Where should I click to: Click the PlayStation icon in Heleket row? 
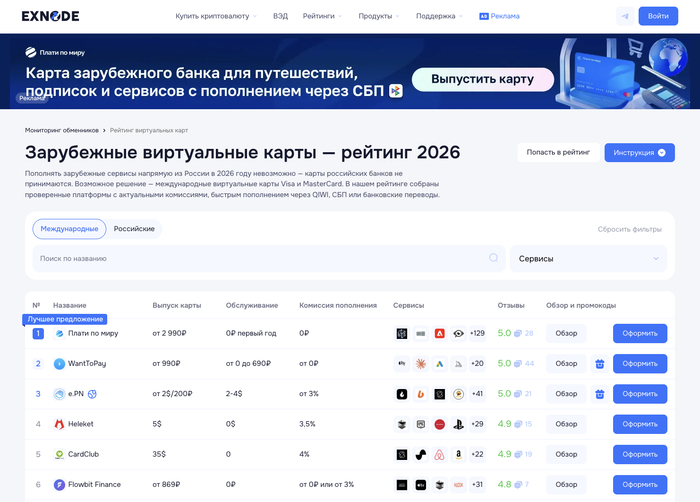pos(458,424)
